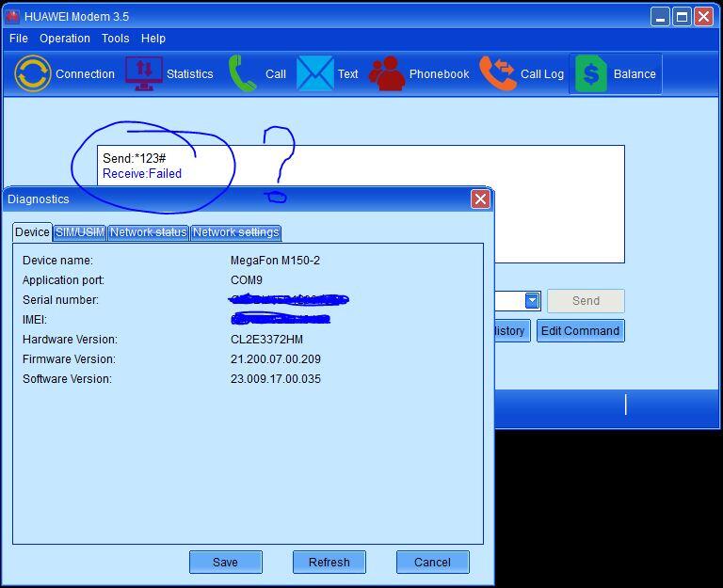This screenshot has width=723, height=588.
Task: Click the Device name: label
Action: click(x=57, y=261)
